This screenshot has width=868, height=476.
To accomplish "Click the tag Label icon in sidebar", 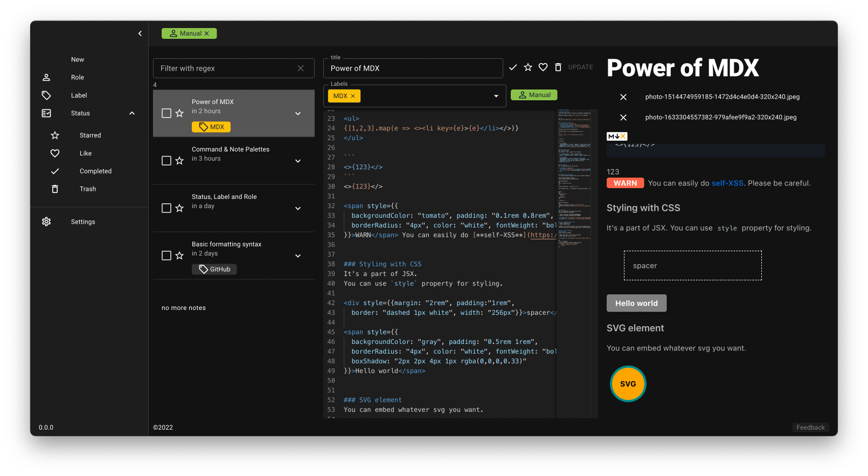I will 46,95.
